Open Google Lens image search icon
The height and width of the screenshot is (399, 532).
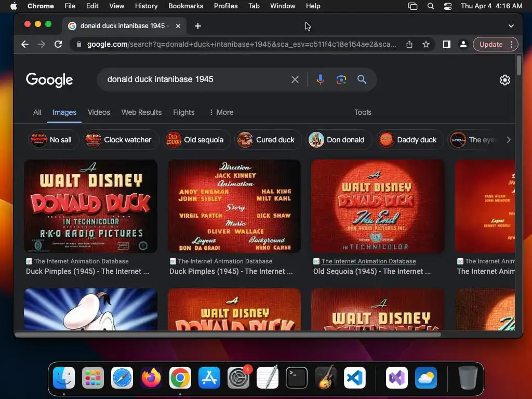341,79
